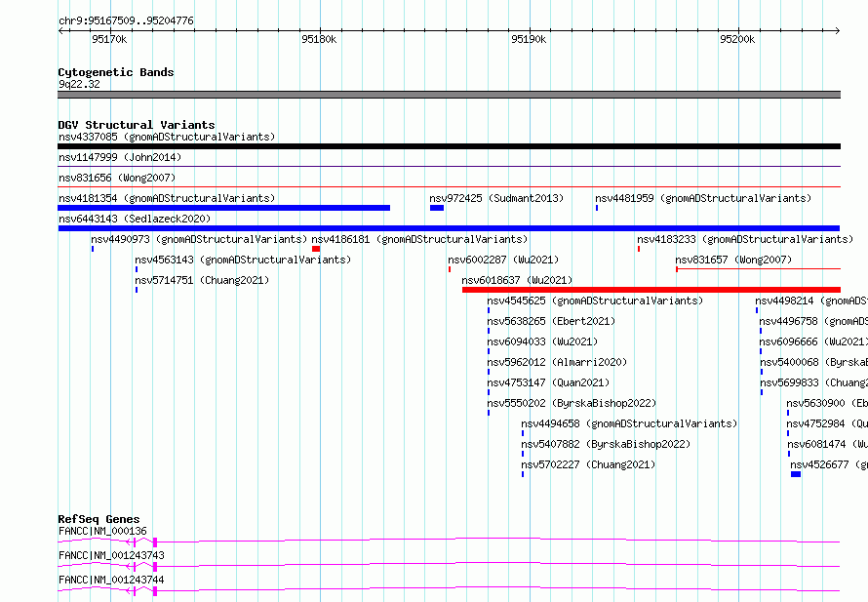Open variant nsv5550202 (ByrskaBishop2022)
This screenshot has height=602, width=868.
click(572, 403)
